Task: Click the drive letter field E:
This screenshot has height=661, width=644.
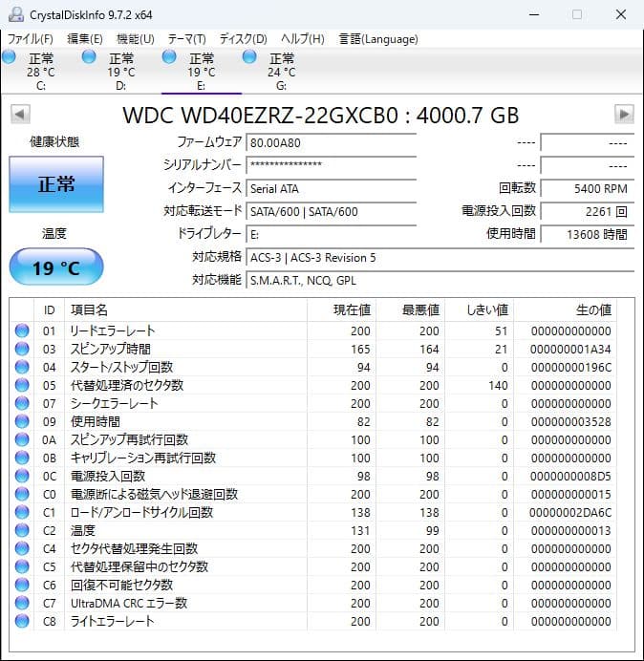Action: pyautogui.click(x=331, y=234)
